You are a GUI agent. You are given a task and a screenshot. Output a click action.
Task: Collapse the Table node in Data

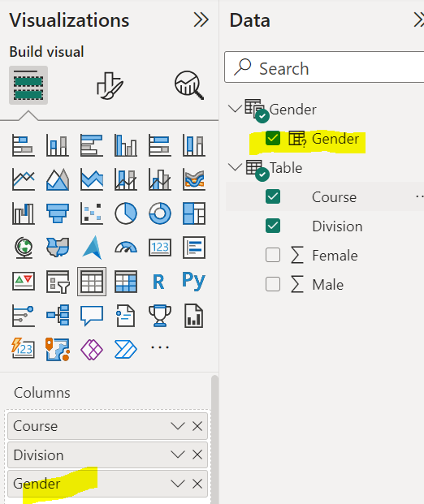click(235, 167)
